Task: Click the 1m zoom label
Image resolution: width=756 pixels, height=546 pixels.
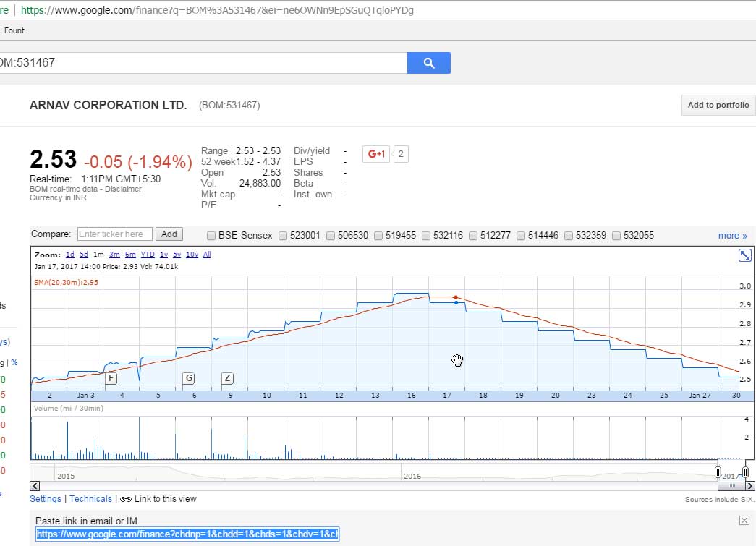Action: point(98,255)
